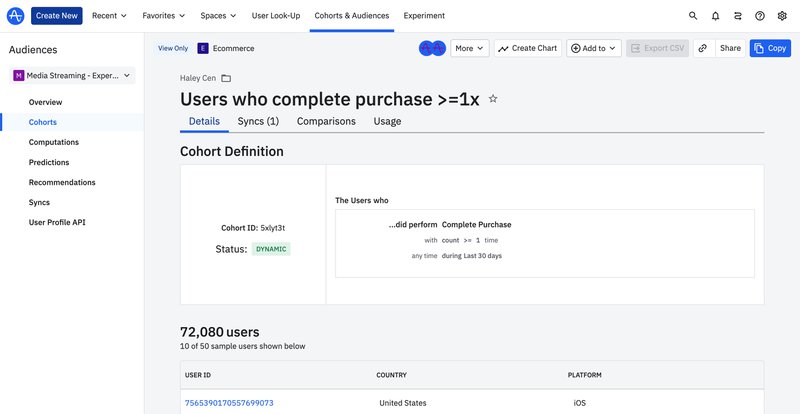Favorite the cohort with the star icon
The width and height of the screenshot is (800, 414).
pyautogui.click(x=492, y=99)
